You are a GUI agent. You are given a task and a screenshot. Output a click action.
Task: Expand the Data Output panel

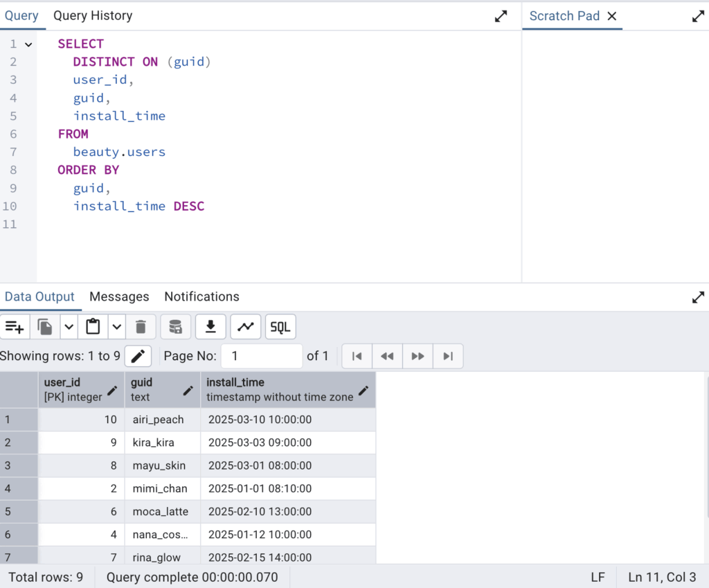click(698, 297)
